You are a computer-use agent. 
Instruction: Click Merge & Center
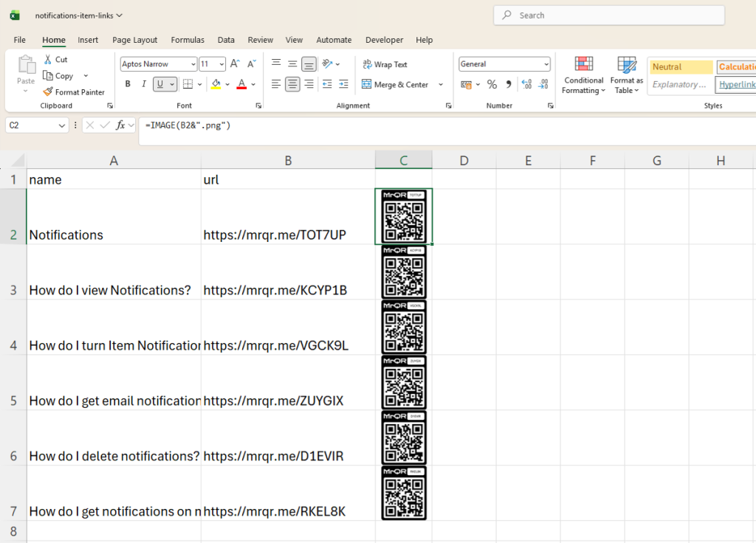395,84
